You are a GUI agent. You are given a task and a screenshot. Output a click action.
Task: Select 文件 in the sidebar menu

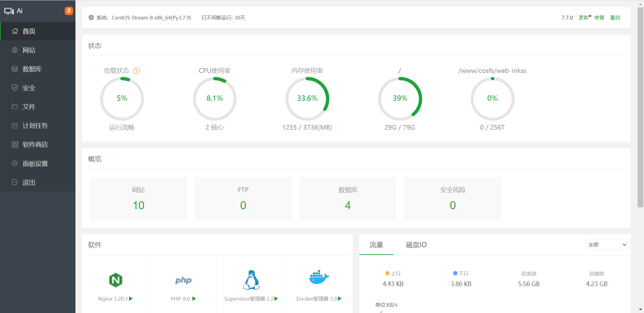click(x=38, y=106)
